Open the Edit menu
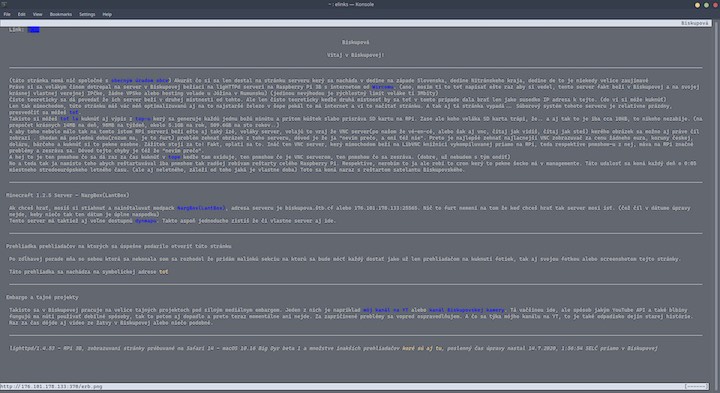Viewport: 720px width, 393px height. pyautogui.click(x=22, y=14)
